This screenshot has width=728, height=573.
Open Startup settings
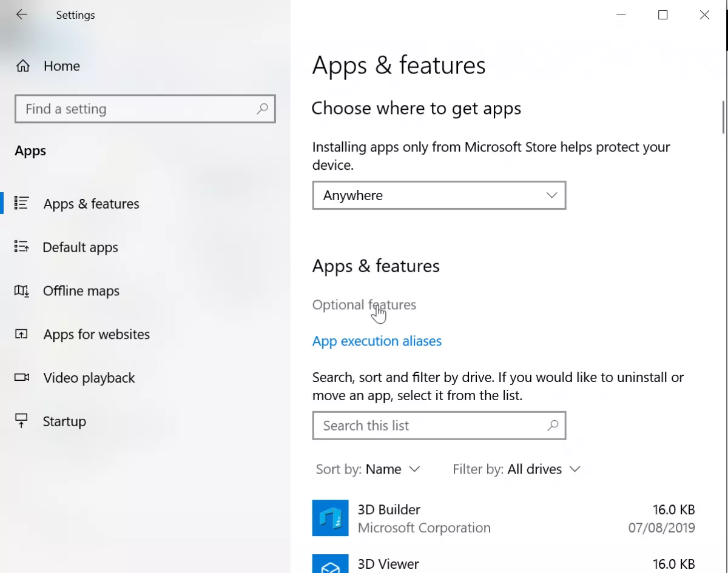click(64, 421)
